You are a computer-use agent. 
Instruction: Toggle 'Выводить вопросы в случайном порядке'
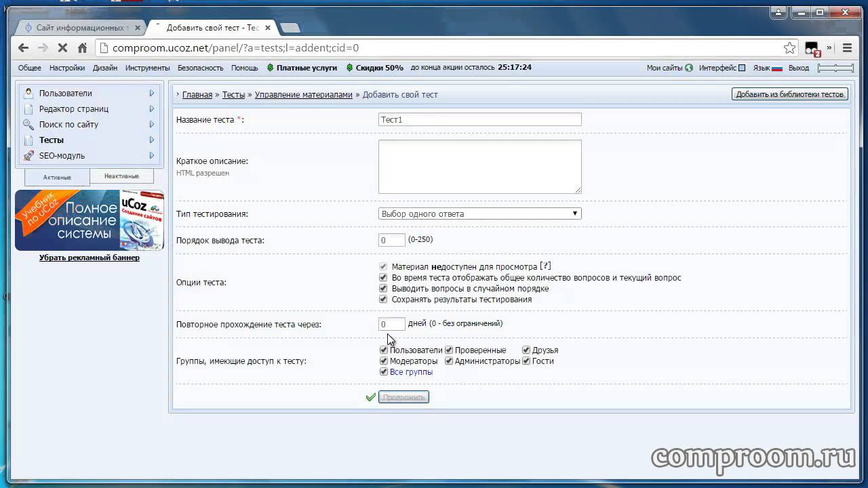tap(383, 289)
